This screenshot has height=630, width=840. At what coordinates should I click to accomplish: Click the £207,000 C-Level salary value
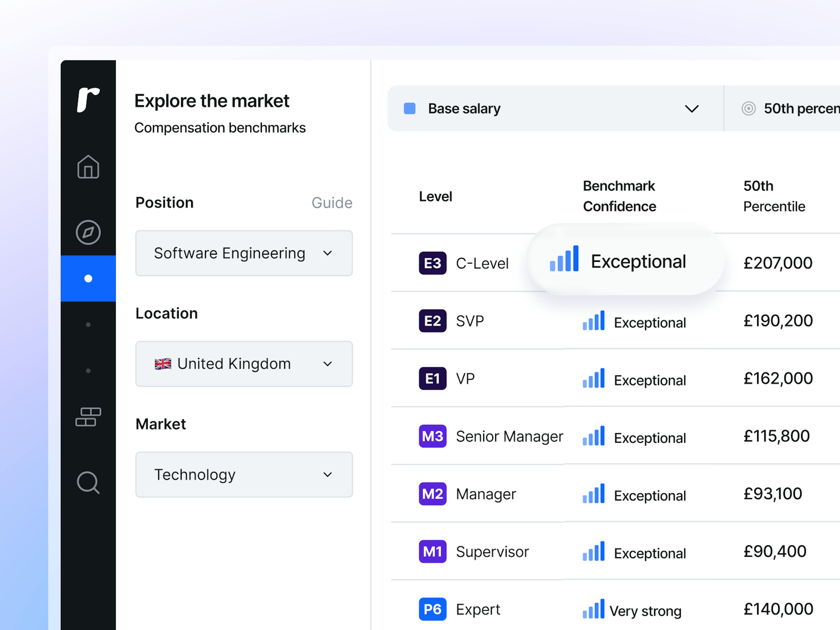coord(778,263)
